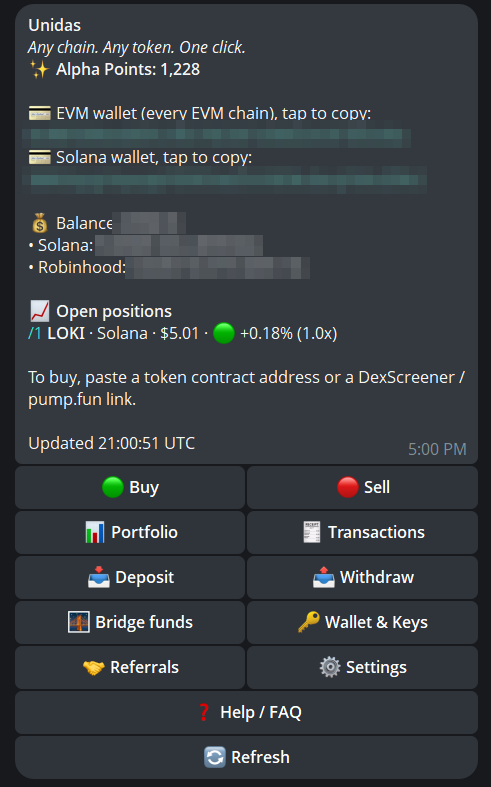The width and height of the screenshot is (491, 787).
Task: Click the red circle Sell icon
Action: [x=347, y=487]
